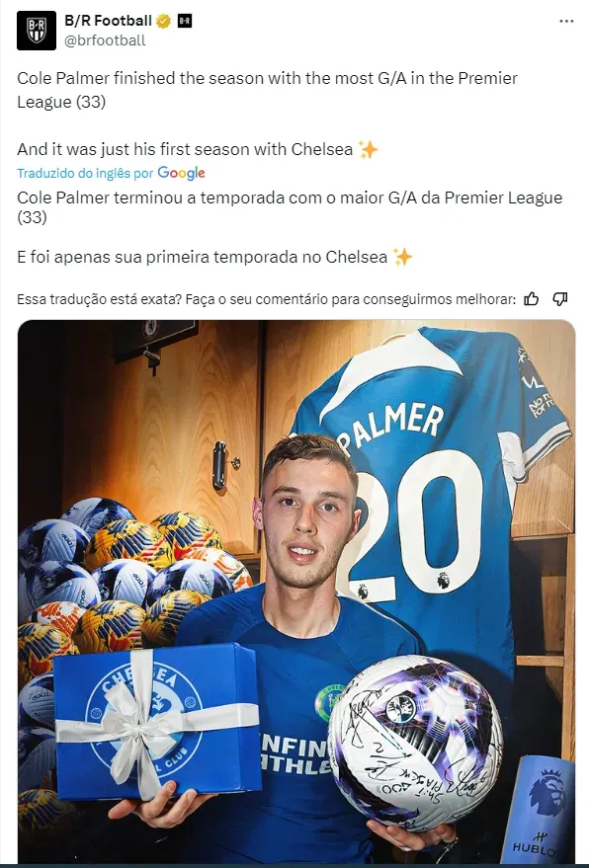Click the gold verified badge

[x=163, y=21]
